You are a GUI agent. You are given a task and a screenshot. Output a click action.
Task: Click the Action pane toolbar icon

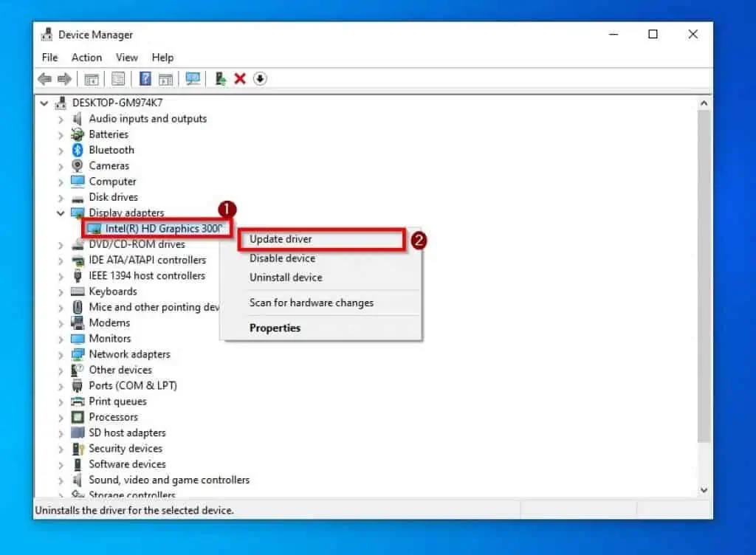click(x=166, y=79)
